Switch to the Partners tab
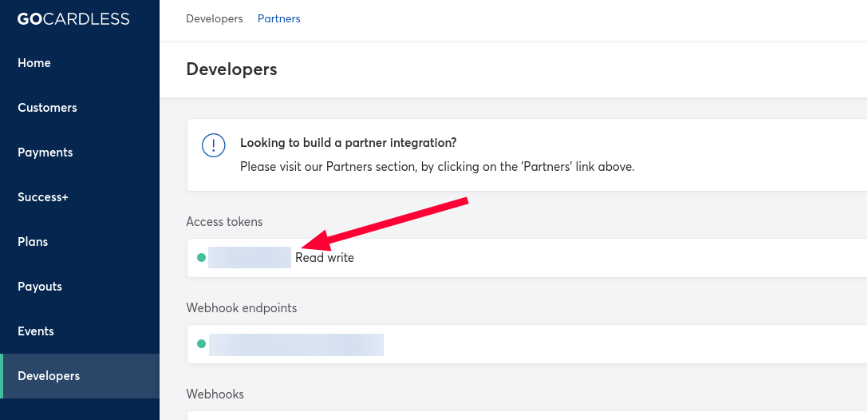868x420 pixels. (x=279, y=19)
